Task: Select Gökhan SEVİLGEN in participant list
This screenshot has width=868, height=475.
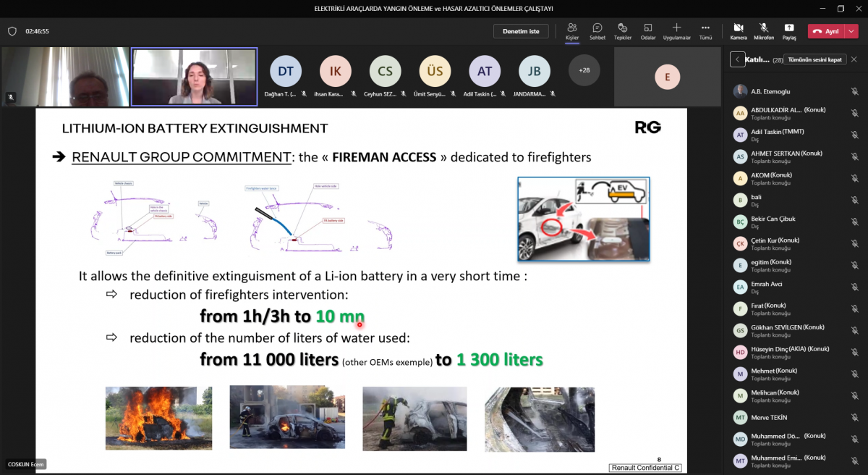Action: [796, 330]
